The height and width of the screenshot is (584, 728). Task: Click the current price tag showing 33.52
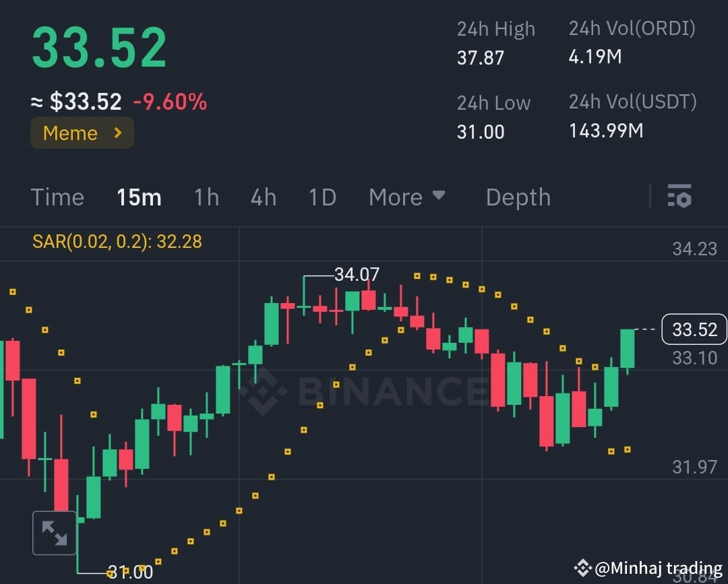694,329
